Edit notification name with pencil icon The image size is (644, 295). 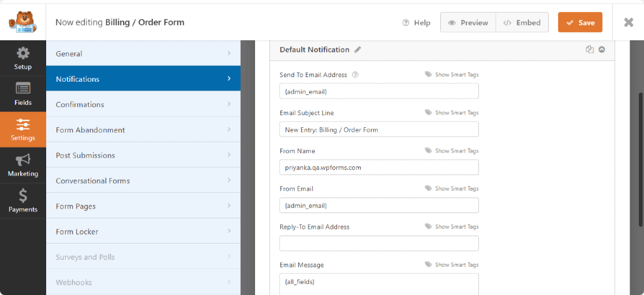click(358, 50)
